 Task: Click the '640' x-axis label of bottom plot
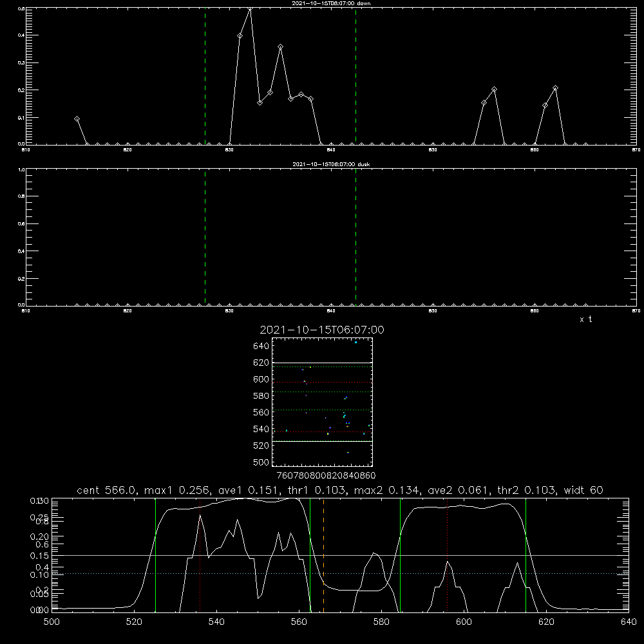click(629, 622)
